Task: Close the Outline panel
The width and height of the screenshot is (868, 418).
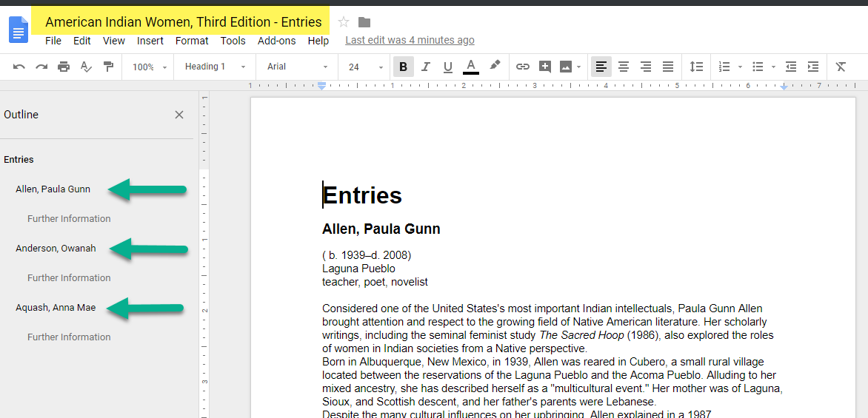Action: (x=178, y=115)
